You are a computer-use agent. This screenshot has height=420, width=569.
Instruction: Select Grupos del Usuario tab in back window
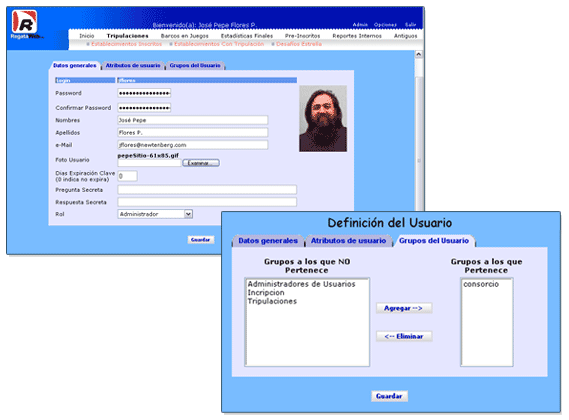[195, 66]
